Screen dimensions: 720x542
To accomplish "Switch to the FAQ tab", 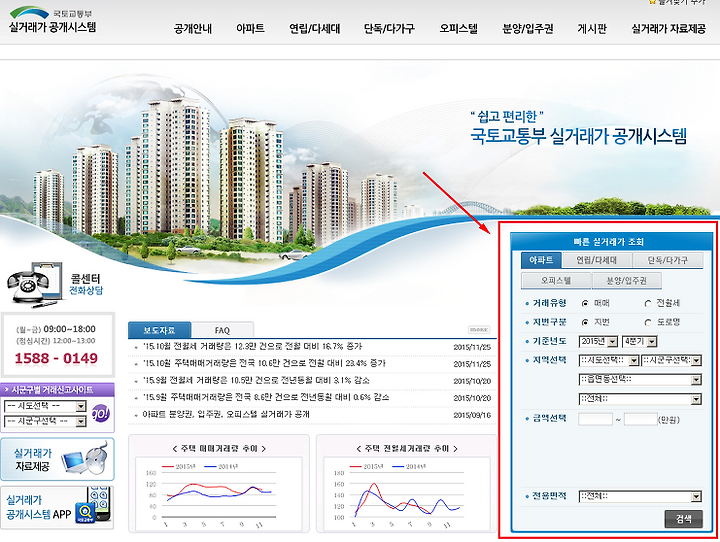I will (222, 330).
